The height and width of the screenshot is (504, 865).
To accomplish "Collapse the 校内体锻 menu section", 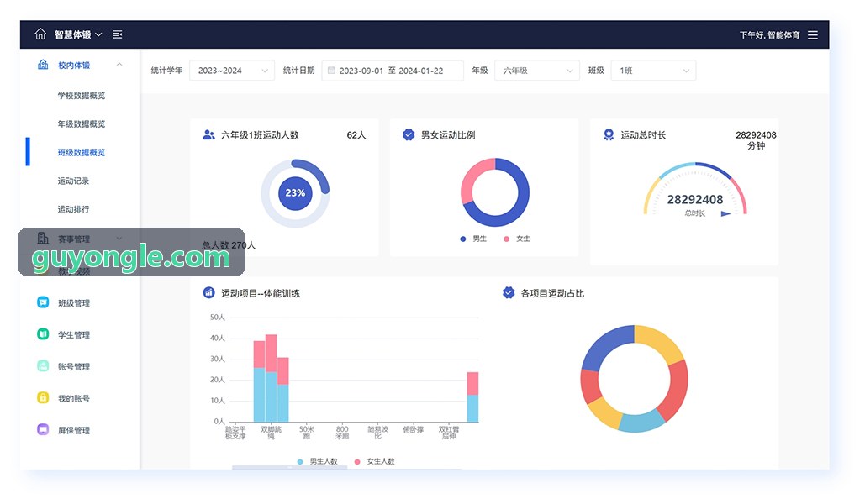I will (119, 65).
